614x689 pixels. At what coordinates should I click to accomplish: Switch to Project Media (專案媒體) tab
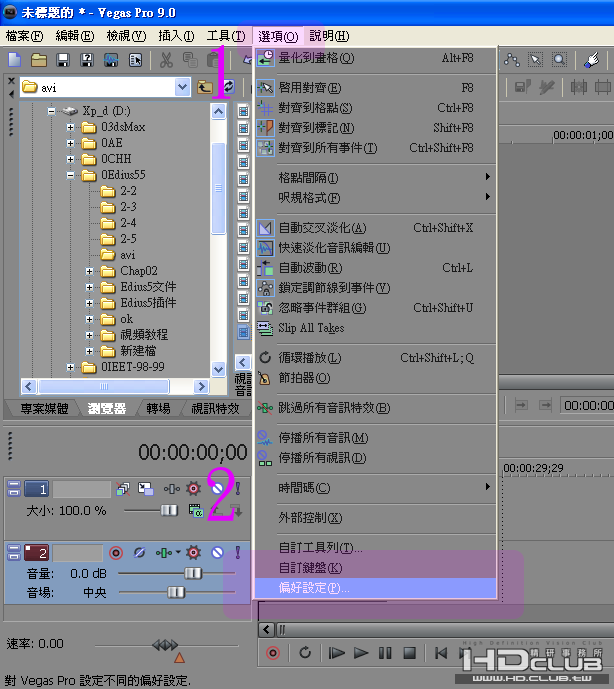(44, 409)
